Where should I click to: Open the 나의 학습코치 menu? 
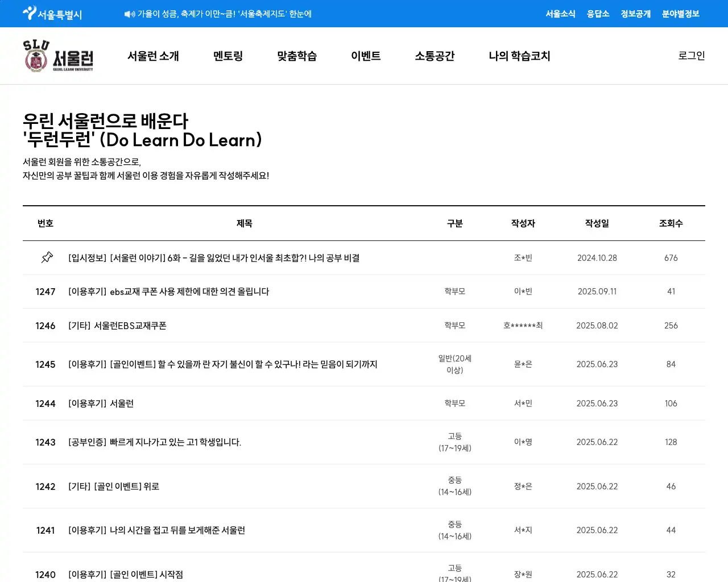pyautogui.click(x=519, y=56)
